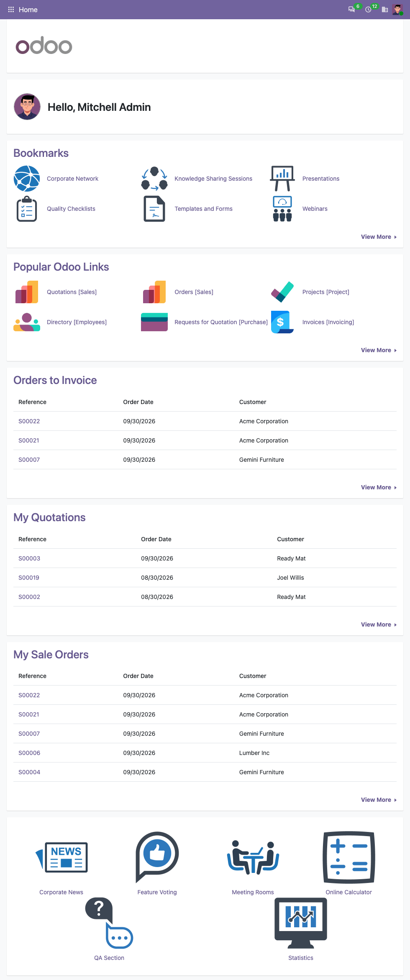Click the Quality Checklists clipboard icon
This screenshot has height=980, width=410.
27,209
